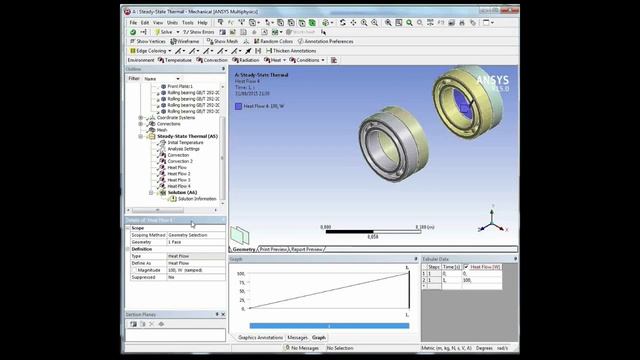640x360 pixels.
Task: Click the new section plane icon
Action: click(133, 324)
